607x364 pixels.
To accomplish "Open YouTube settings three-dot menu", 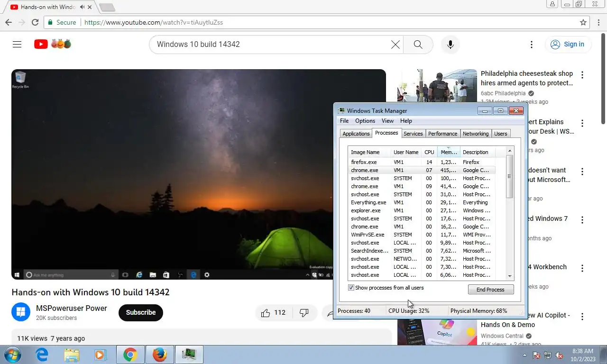I will [532, 44].
